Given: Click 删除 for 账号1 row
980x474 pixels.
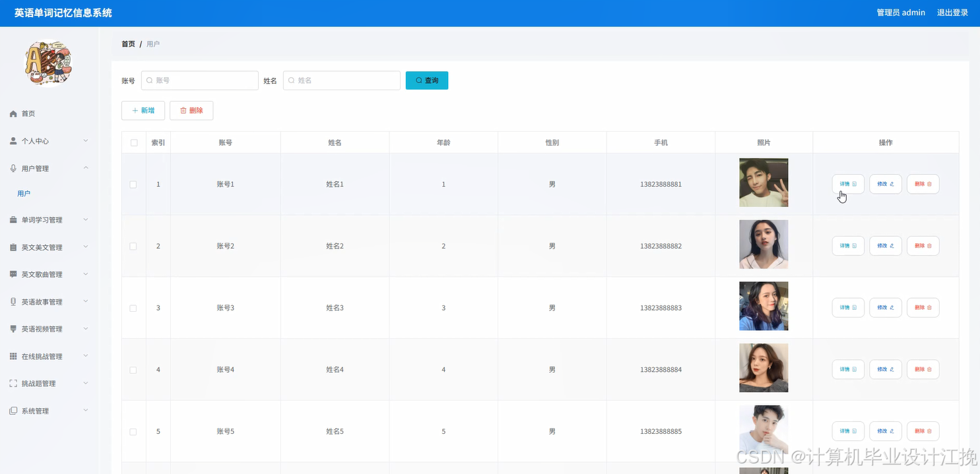Looking at the screenshot, I should tap(923, 184).
